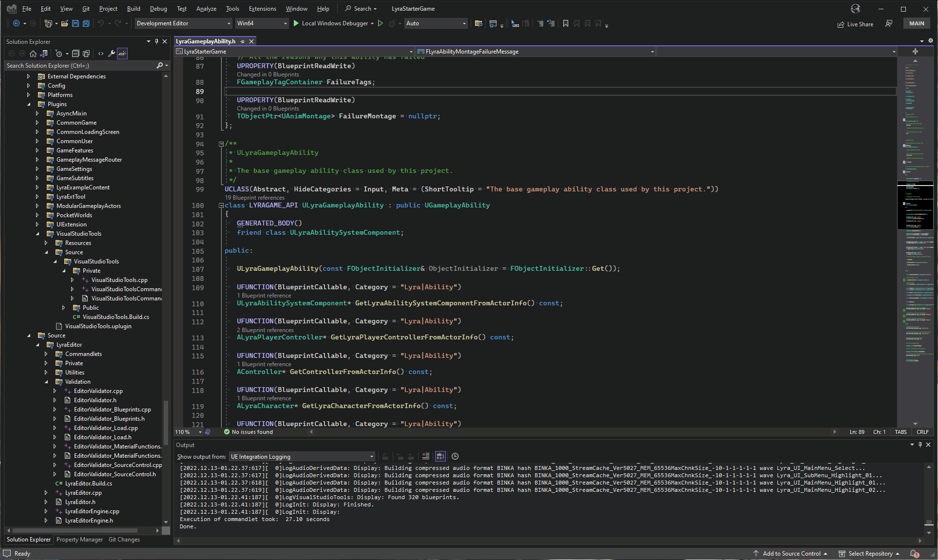This screenshot has width=938, height=560.
Task: Switch to the Git Changes tab
Action: [124, 540]
